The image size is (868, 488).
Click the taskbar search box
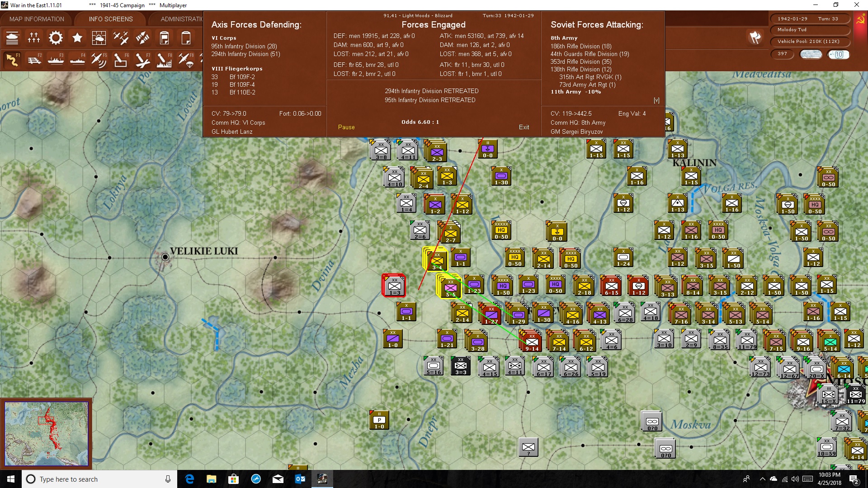99,479
